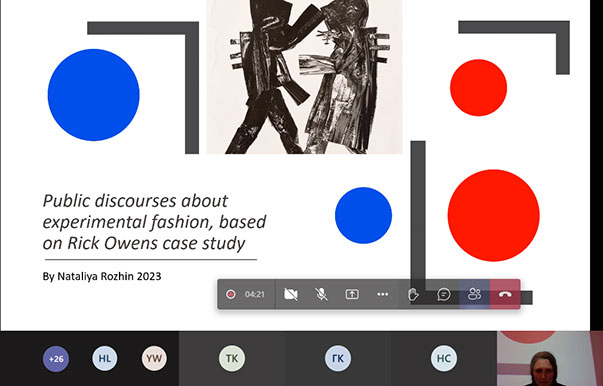Expand the +26 additional participants
The height and width of the screenshot is (386, 603).
(56, 359)
